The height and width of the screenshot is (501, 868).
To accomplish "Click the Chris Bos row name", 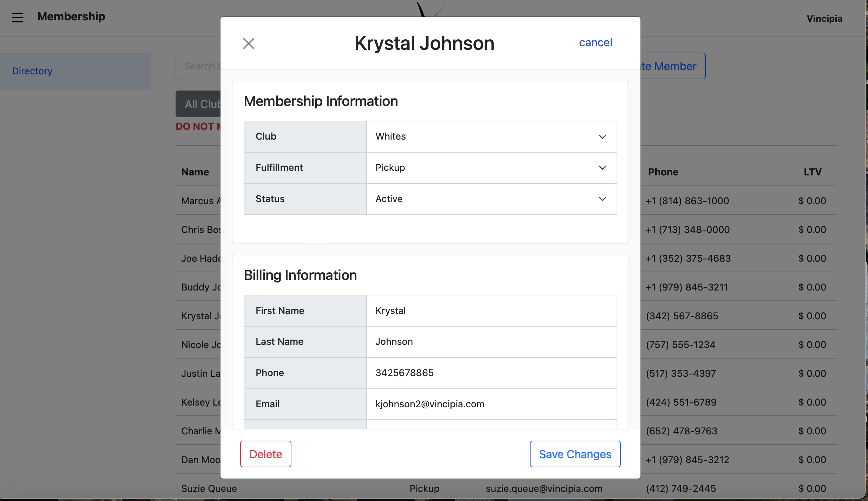I will 201,229.
